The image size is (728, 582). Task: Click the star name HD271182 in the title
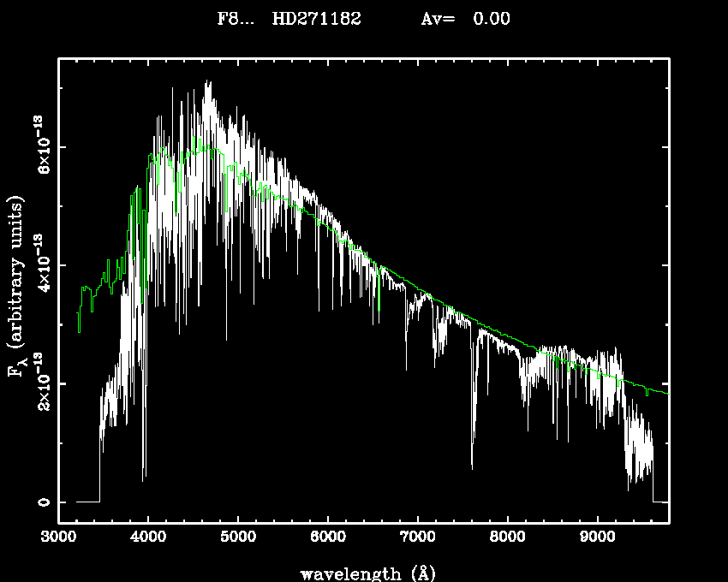click(x=316, y=19)
